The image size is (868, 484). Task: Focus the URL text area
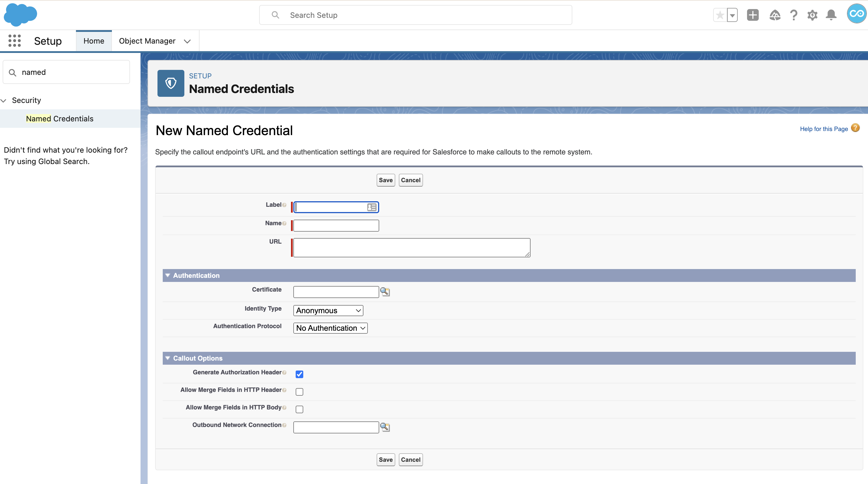tap(412, 248)
